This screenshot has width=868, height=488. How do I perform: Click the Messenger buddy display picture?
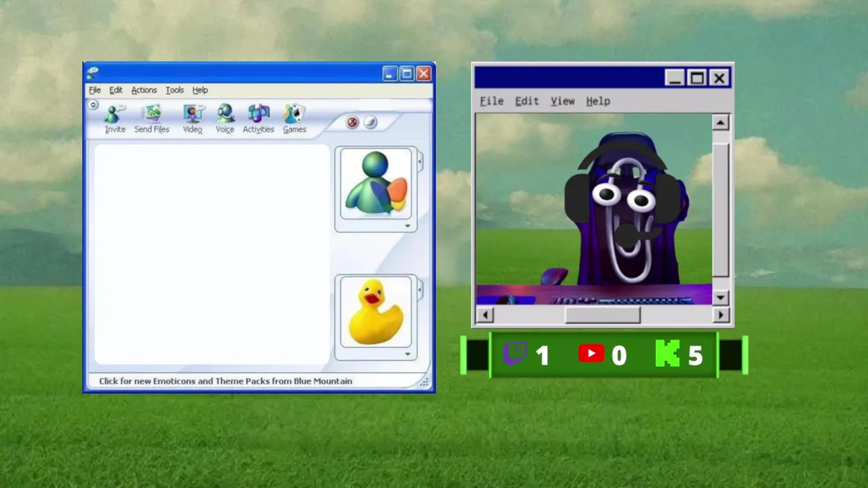pyautogui.click(x=376, y=183)
